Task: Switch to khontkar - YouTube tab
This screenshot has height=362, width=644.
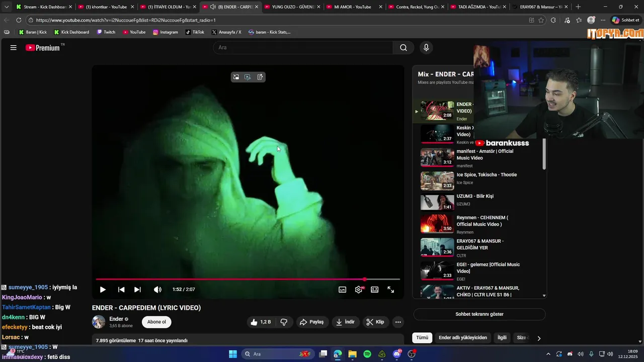Action: point(107,7)
